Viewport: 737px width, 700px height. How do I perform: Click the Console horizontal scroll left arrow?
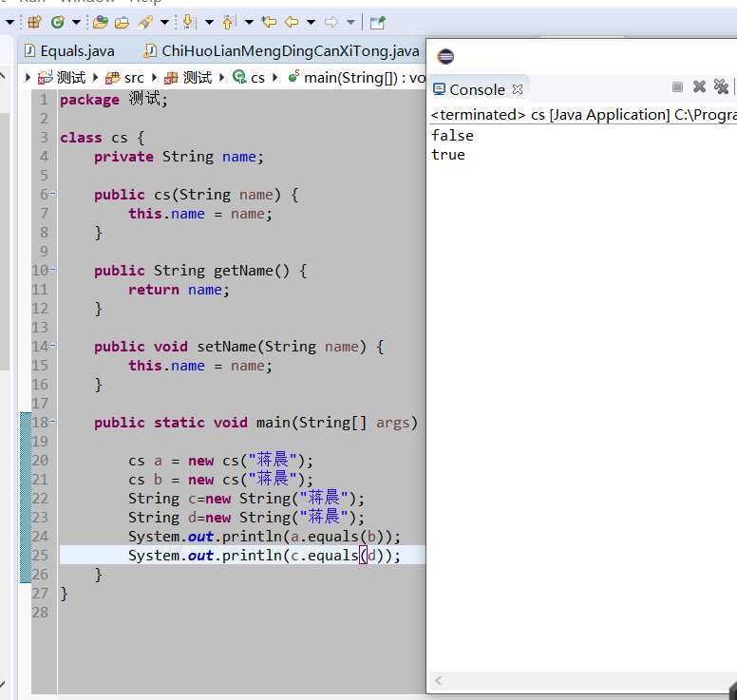pyautogui.click(x=439, y=680)
